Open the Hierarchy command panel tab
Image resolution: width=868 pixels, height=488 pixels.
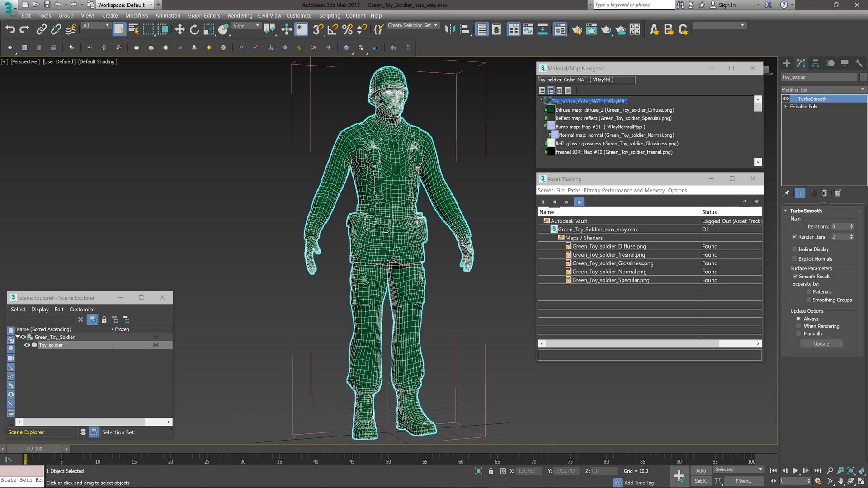pyautogui.click(x=816, y=63)
